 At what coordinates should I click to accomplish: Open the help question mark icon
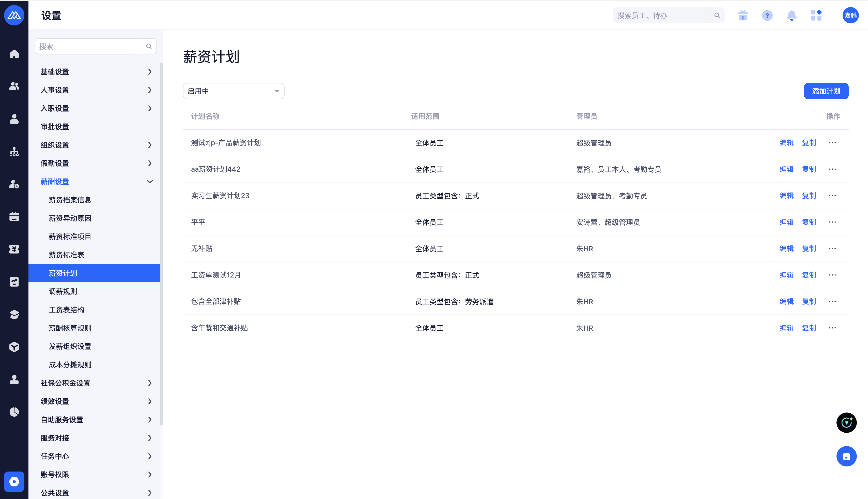(x=767, y=16)
